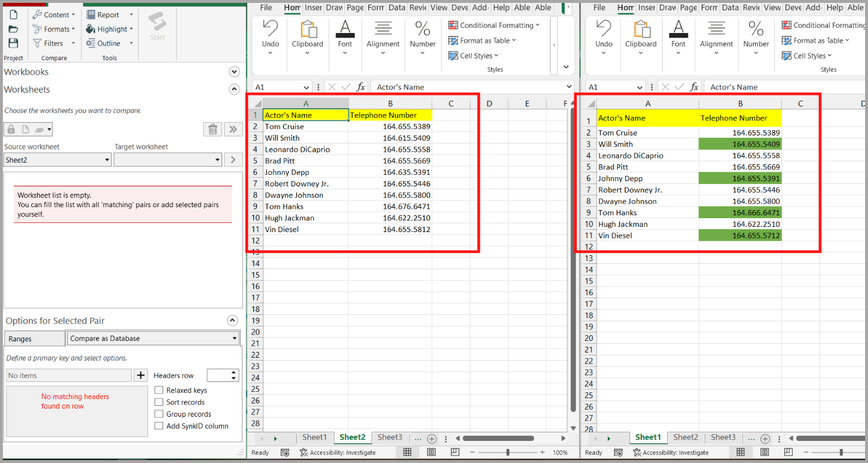Open an existing project with the folder icon
The image size is (868, 463).
(x=13, y=28)
